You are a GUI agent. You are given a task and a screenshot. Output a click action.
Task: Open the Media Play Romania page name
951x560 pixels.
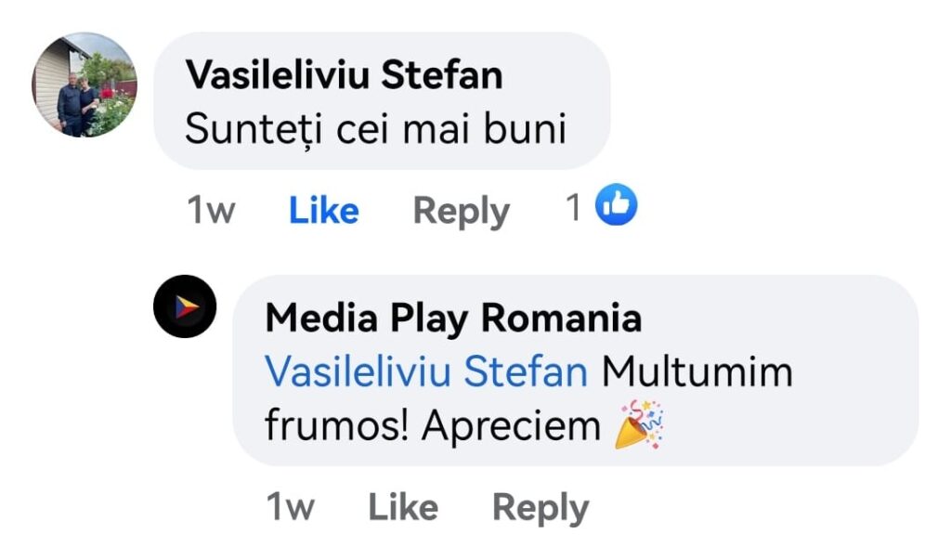click(453, 319)
